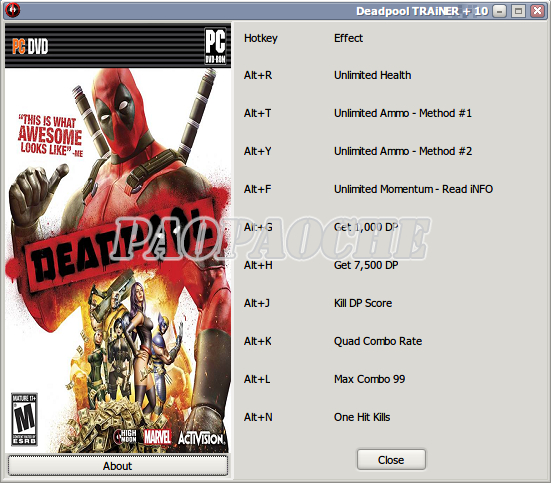Screen dimensions: 551x483
Task: Select 'Alt+G' hotkey text
Action: [258, 227]
